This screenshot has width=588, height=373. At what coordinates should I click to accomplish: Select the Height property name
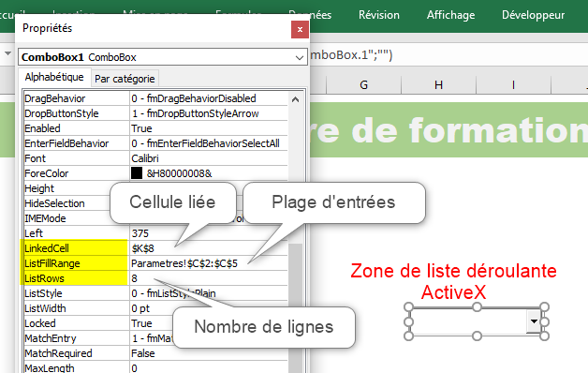click(39, 188)
